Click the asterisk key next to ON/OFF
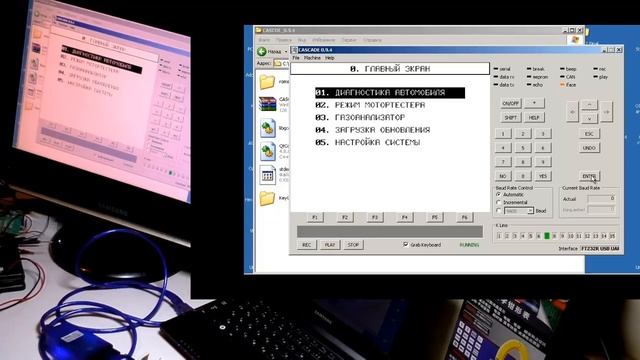 [x=534, y=103]
